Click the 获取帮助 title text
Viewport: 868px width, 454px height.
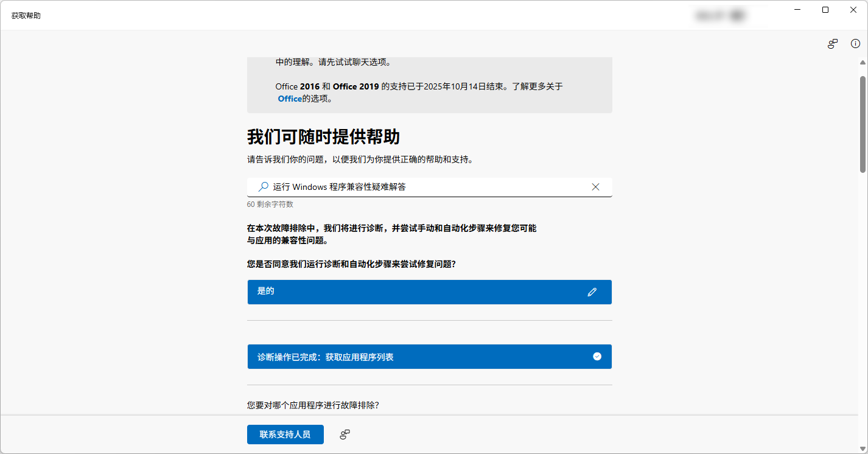pos(26,15)
